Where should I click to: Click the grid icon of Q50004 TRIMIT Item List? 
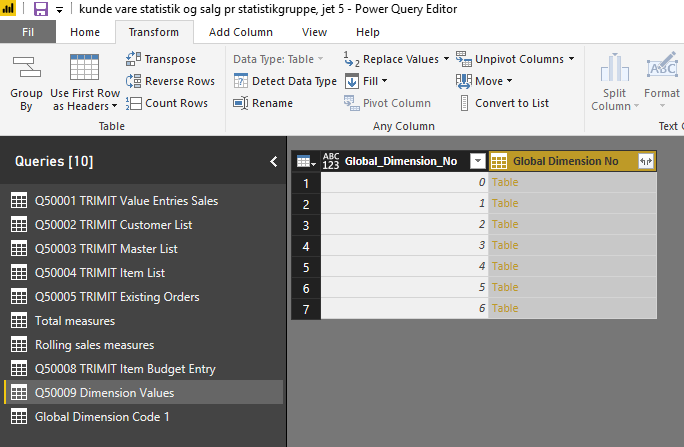click(19, 273)
